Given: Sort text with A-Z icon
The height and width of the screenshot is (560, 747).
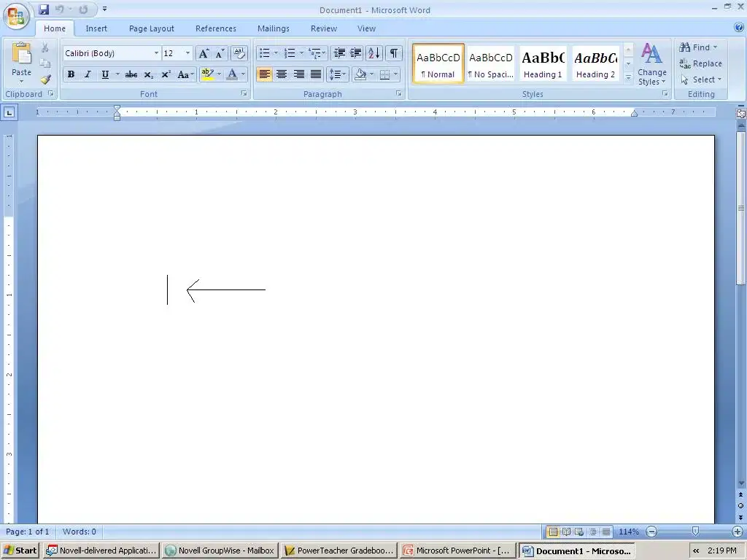Looking at the screenshot, I should click(374, 53).
